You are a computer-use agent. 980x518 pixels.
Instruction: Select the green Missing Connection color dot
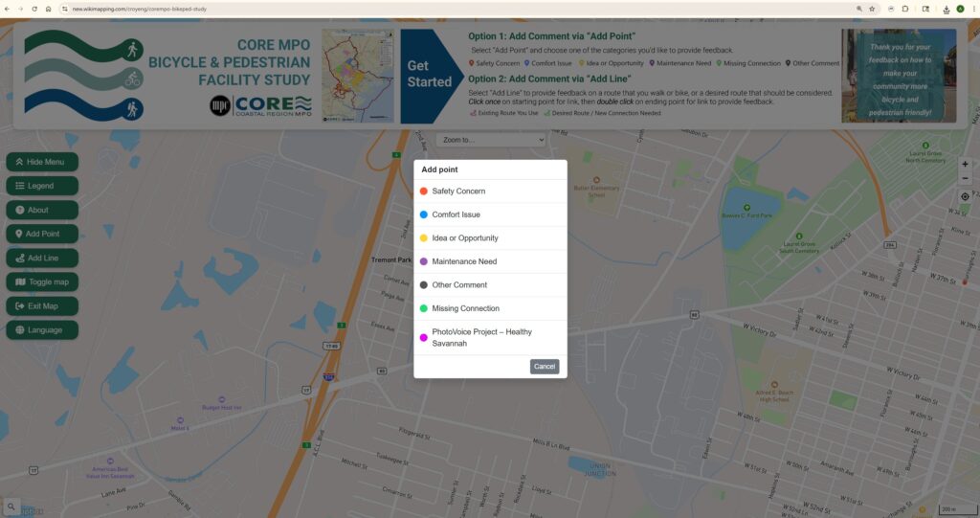423,308
